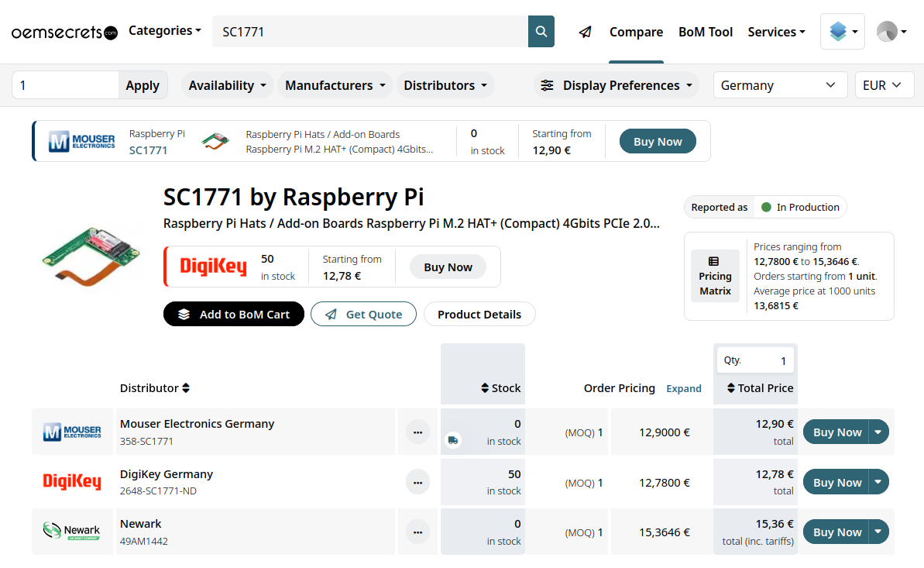Open the EUR currency dropdown
Image resolution: width=924 pixels, height=568 pixels.
pos(883,85)
